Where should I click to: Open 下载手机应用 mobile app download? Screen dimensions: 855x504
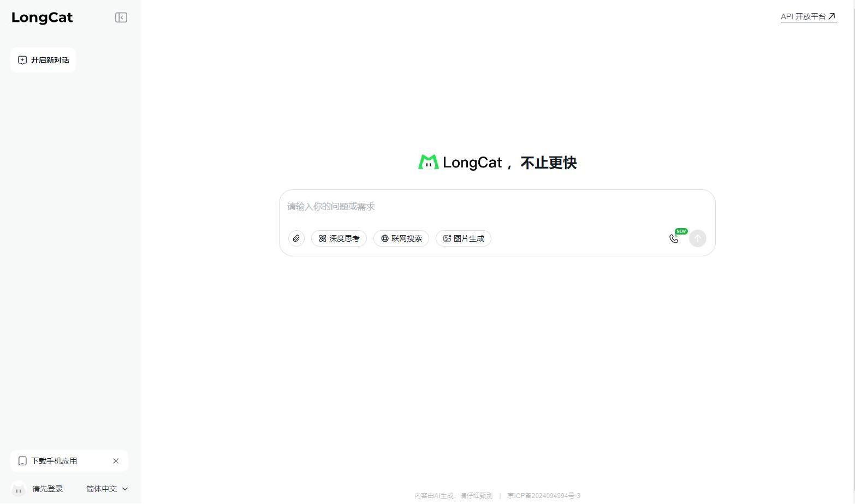pyautogui.click(x=54, y=461)
